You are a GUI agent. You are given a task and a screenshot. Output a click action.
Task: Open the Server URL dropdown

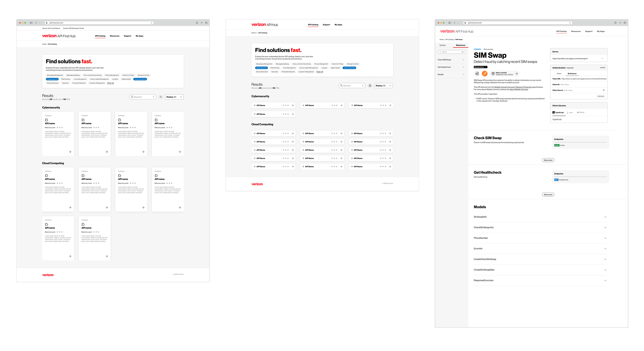tap(579, 58)
